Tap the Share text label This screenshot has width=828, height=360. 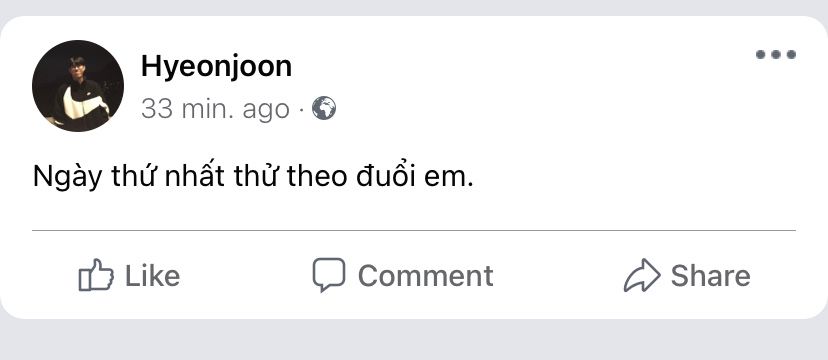click(710, 276)
